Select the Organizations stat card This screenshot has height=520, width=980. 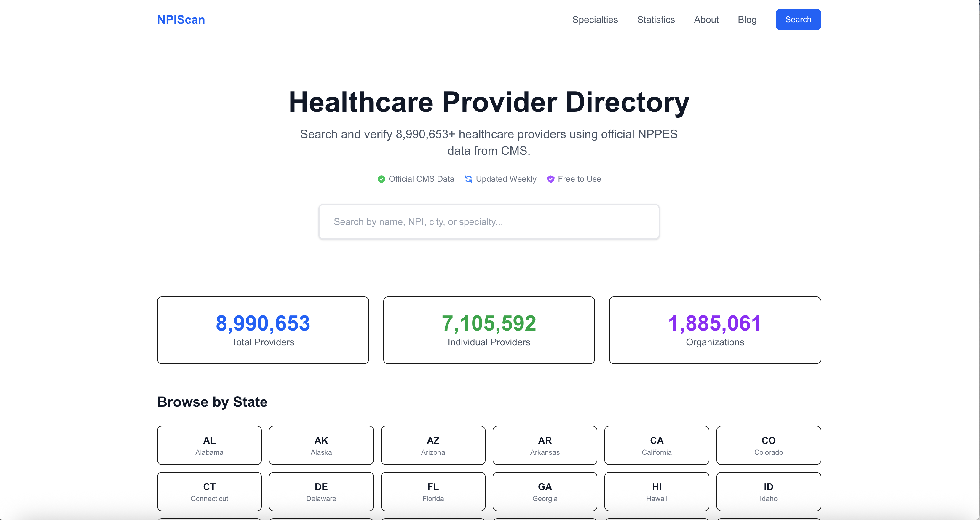tap(714, 330)
